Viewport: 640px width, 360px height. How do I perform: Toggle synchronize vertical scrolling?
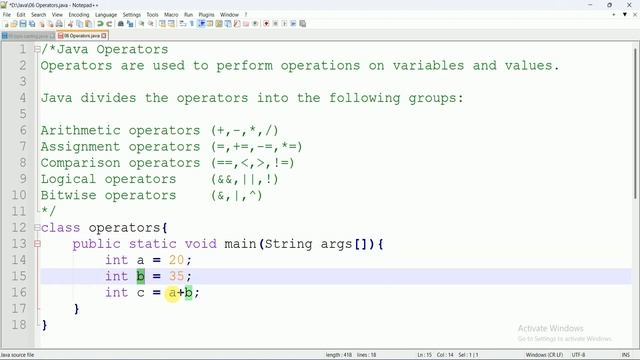(162, 24)
